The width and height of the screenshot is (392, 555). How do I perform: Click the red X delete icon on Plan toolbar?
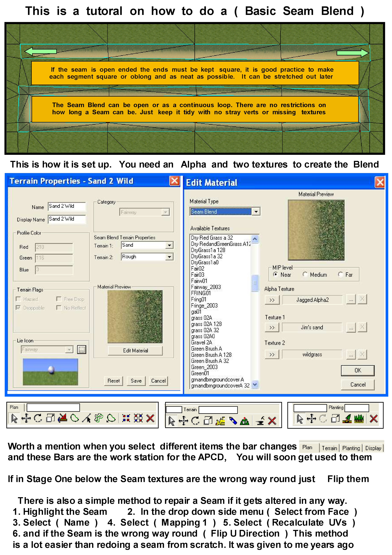click(150, 418)
